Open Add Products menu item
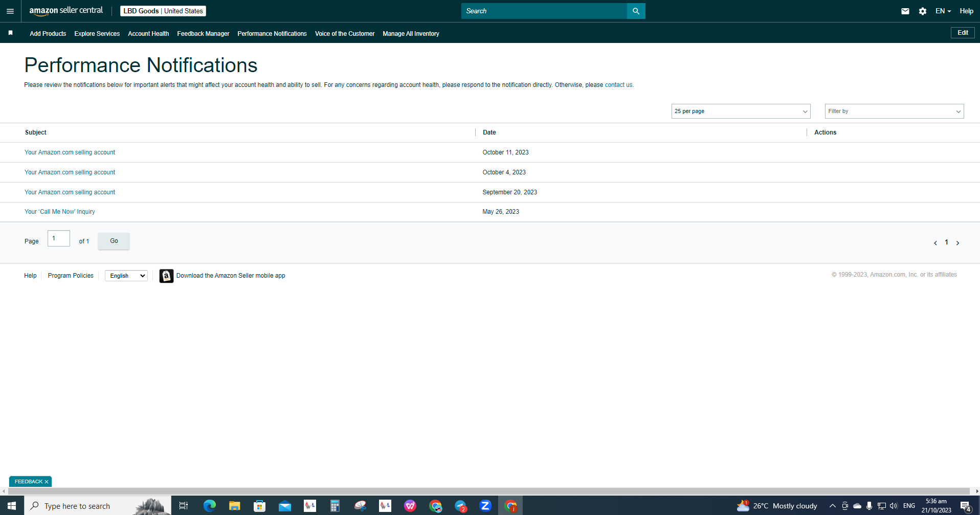The width and height of the screenshot is (980, 515). point(48,34)
